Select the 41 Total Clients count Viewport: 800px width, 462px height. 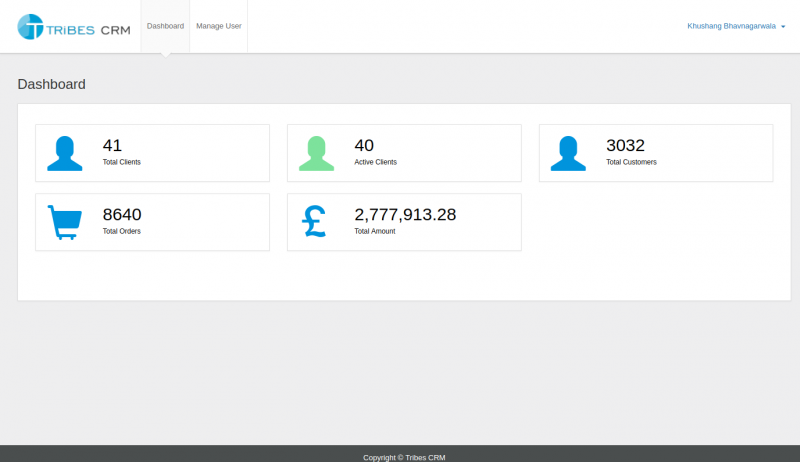112,146
